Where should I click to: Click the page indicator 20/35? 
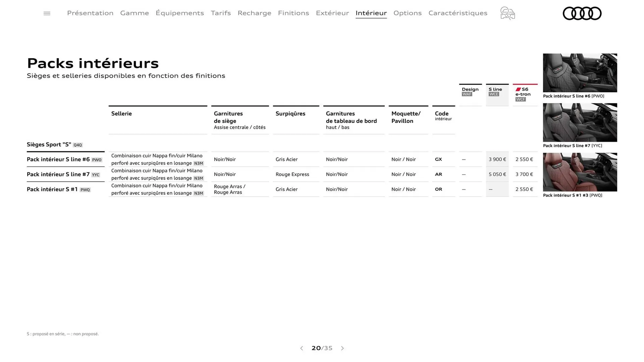click(322, 348)
